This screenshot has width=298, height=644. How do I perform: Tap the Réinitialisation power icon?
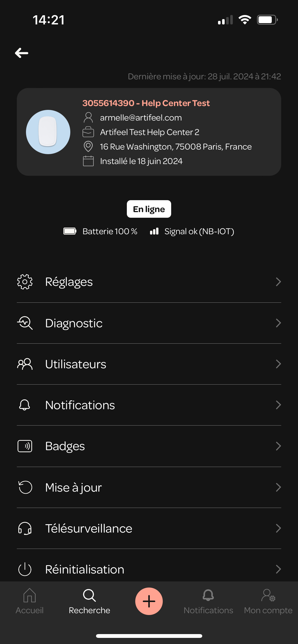tap(25, 569)
